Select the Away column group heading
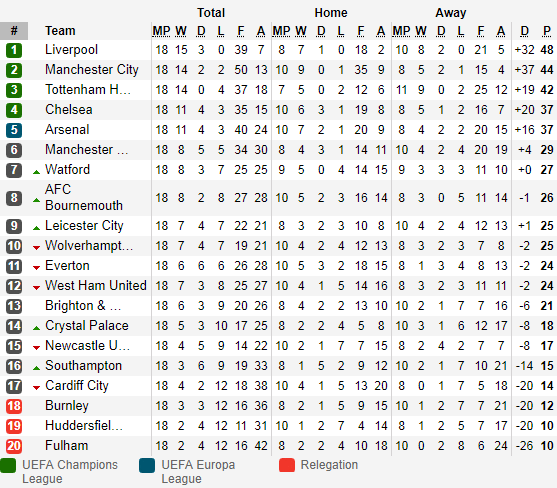Screen dimensions: 557x488 tap(451, 13)
